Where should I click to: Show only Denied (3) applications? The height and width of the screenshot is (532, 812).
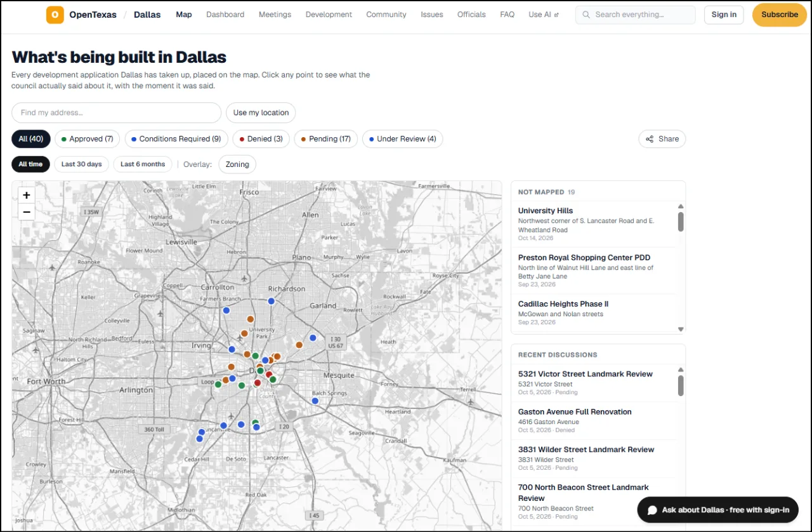pos(261,139)
